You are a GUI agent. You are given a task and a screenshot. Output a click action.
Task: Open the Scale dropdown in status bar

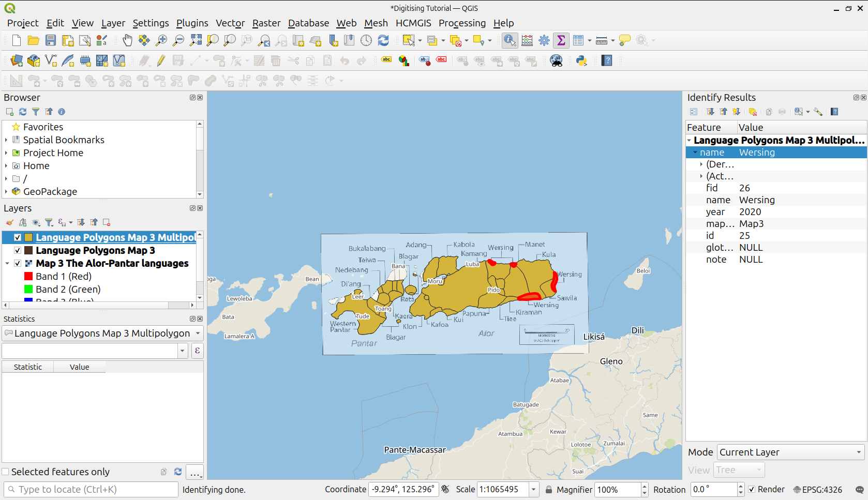pyautogui.click(x=533, y=489)
